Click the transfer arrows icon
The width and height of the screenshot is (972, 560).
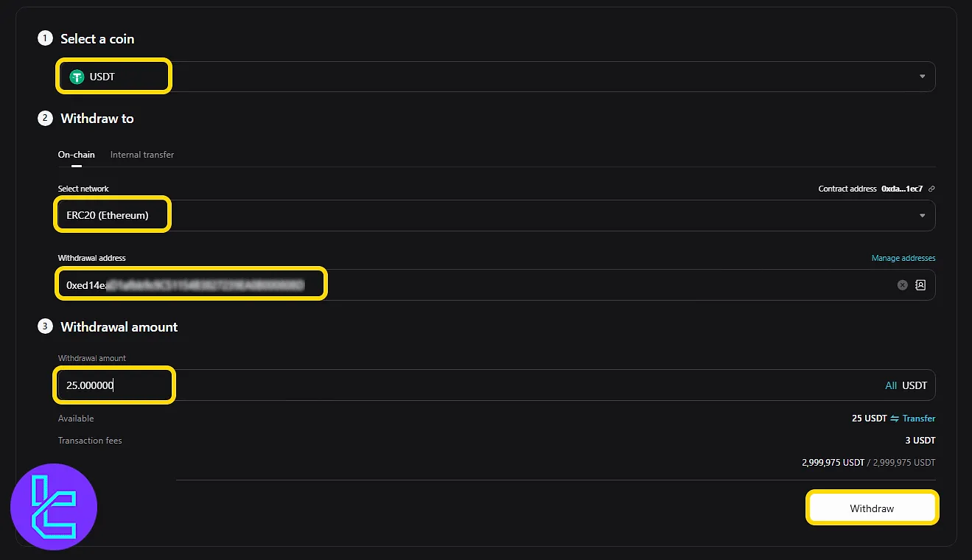click(895, 419)
